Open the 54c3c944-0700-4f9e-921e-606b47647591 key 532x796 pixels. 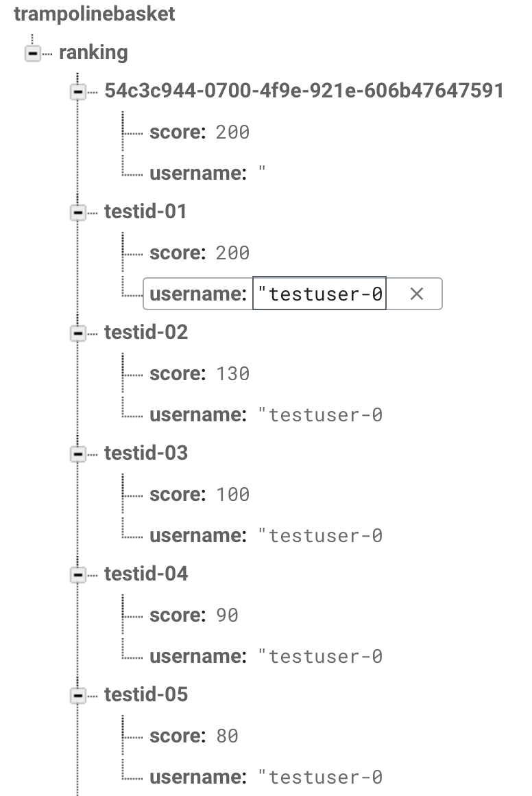[304, 91]
